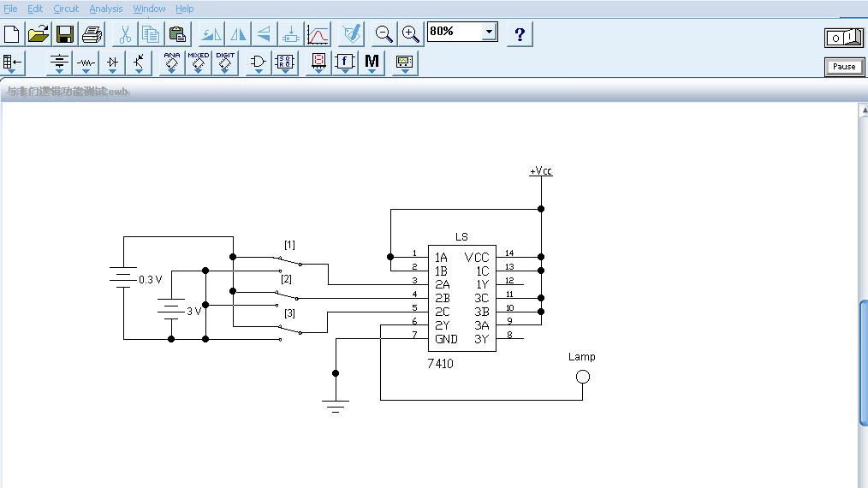Toggle the simulation power switch
This screenshot has height=488, width=868.
[x=844, y=37]
